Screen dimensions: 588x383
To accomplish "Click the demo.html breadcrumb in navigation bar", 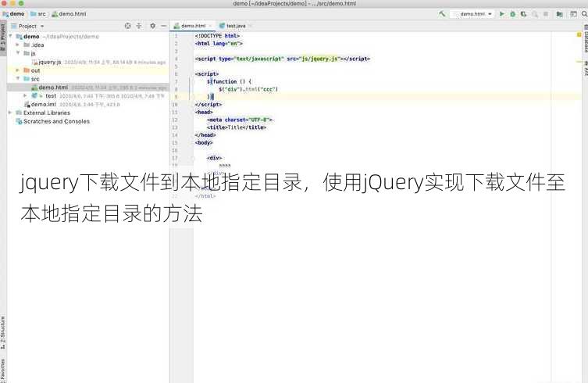I will click(69, 14).
